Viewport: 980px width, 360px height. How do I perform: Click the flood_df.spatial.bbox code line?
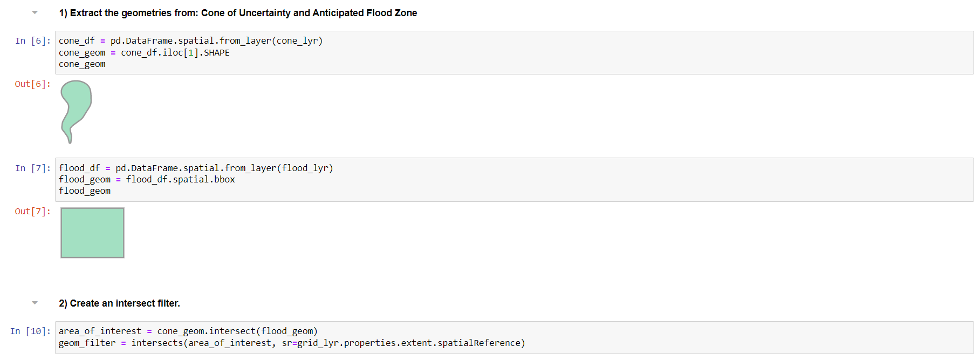point(147,180)
